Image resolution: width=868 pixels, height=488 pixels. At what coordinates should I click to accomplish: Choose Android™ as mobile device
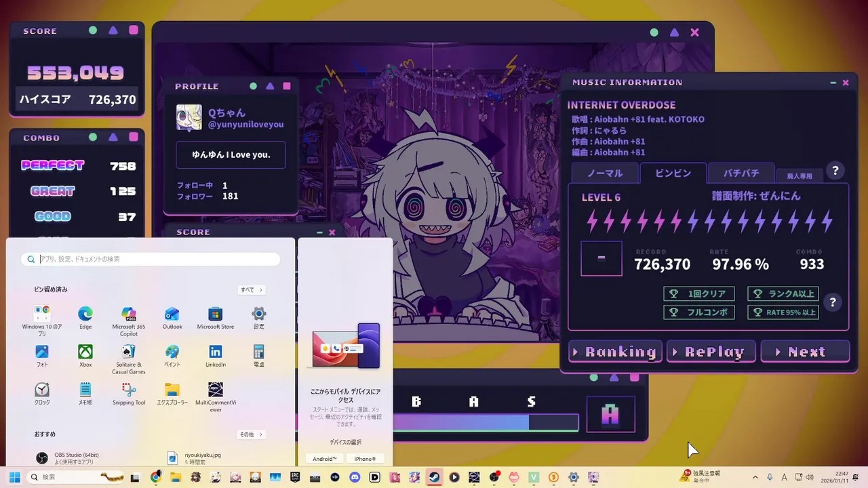pos(324,459)
